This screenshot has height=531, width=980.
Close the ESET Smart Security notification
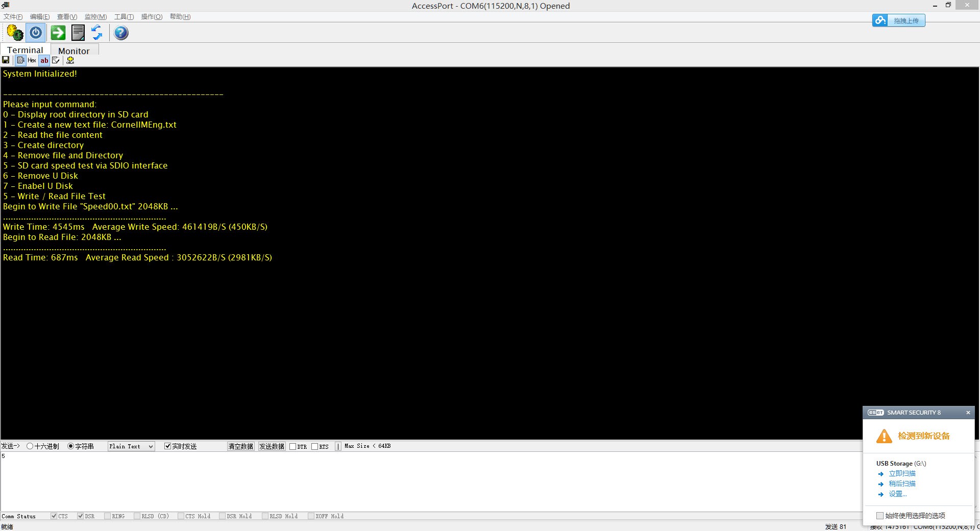968,413
